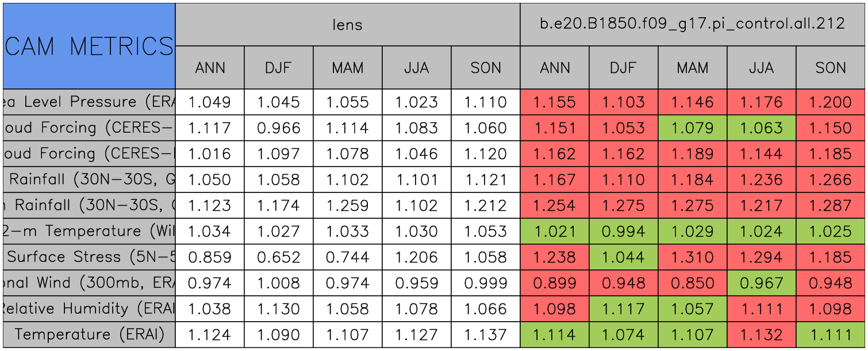Select the Temperature (ERAI) row label

pos(89,334)
